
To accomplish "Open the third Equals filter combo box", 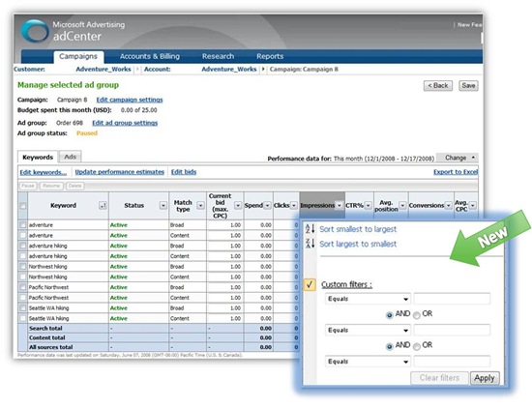I will click(x=368, y=362).
